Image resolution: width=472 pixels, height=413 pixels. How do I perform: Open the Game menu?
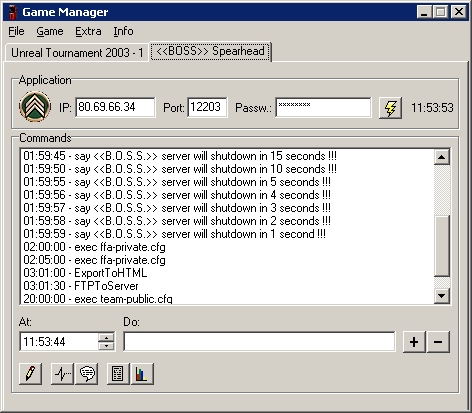coord(50,31)
